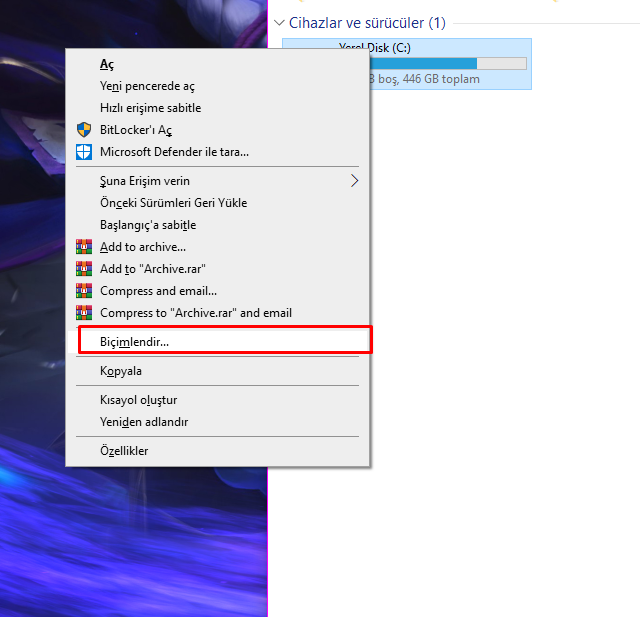Collapse the Cihazlar ve sürücüler section chevron

pyautogui.click(x=279, y=23)
